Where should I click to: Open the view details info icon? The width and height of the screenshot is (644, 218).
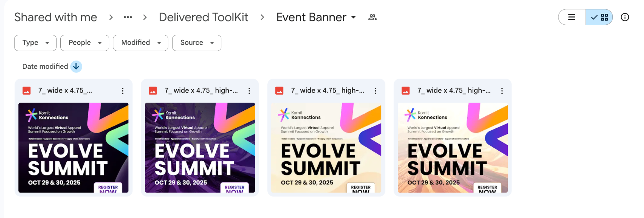coord(625,17)
